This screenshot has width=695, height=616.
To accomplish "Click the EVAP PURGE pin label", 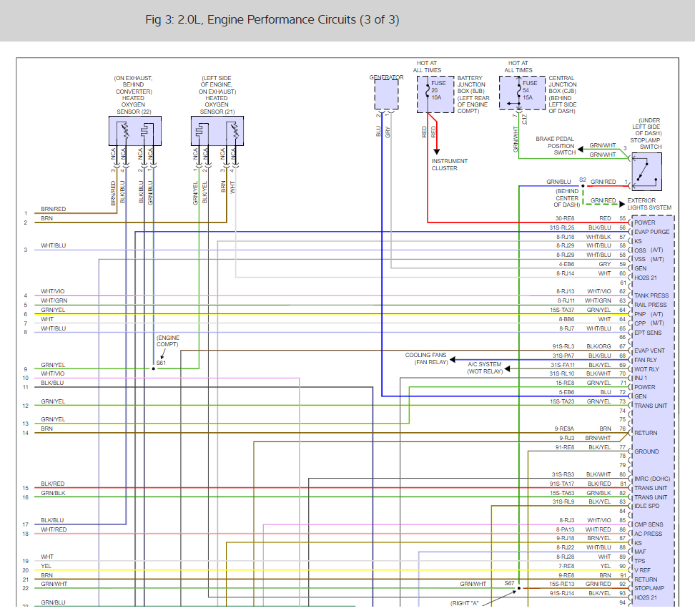I will click(651, 232).
